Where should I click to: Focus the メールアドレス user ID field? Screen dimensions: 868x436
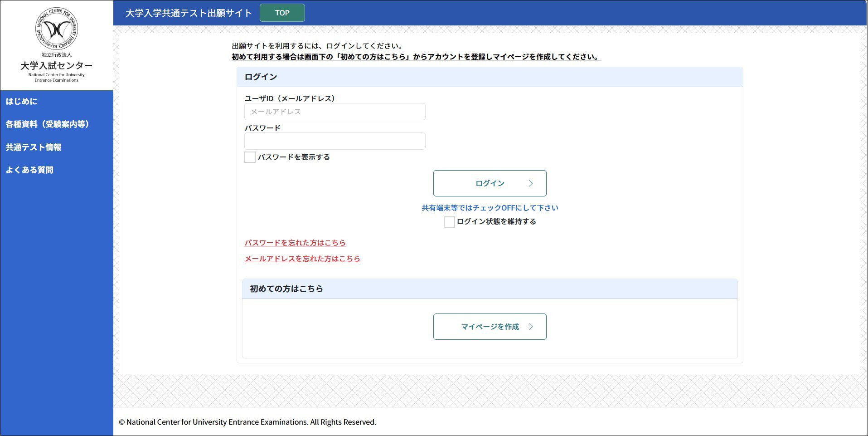[x=335, y=112]
